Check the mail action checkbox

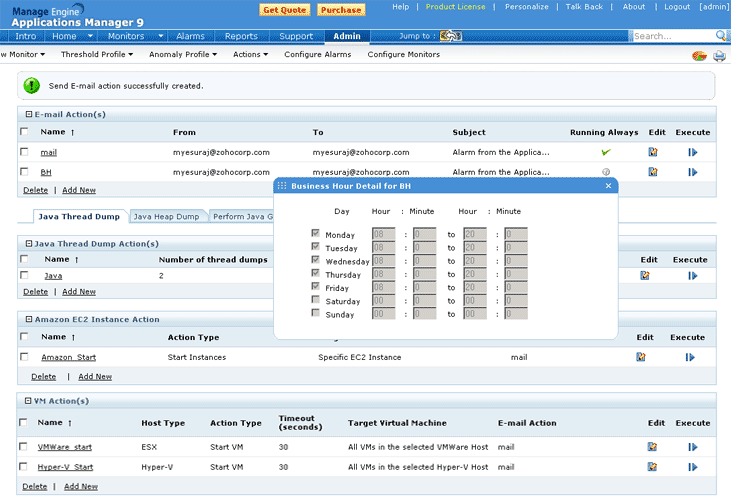24,152
